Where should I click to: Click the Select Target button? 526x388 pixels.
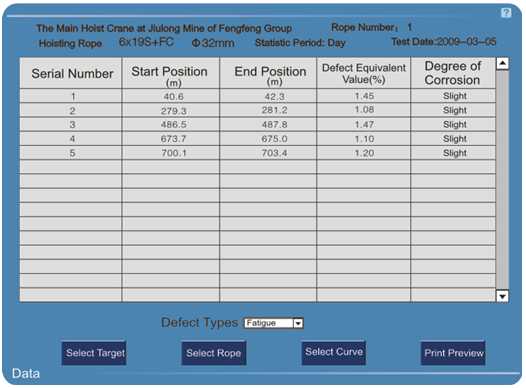(x=94, y=353)
